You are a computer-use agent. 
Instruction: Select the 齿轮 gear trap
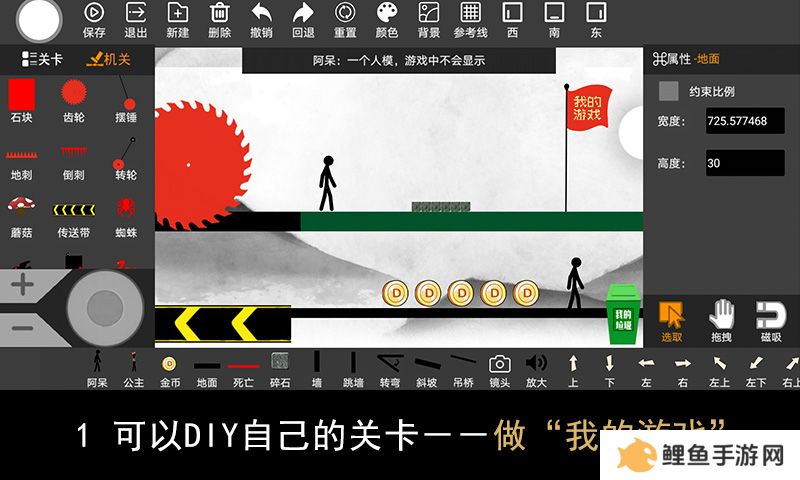coord(74,93)
